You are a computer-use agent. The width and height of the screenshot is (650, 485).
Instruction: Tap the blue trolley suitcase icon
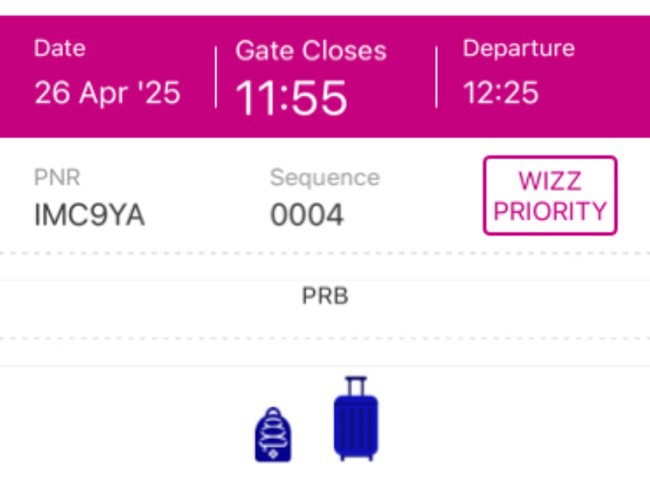[x=355, y=419]
